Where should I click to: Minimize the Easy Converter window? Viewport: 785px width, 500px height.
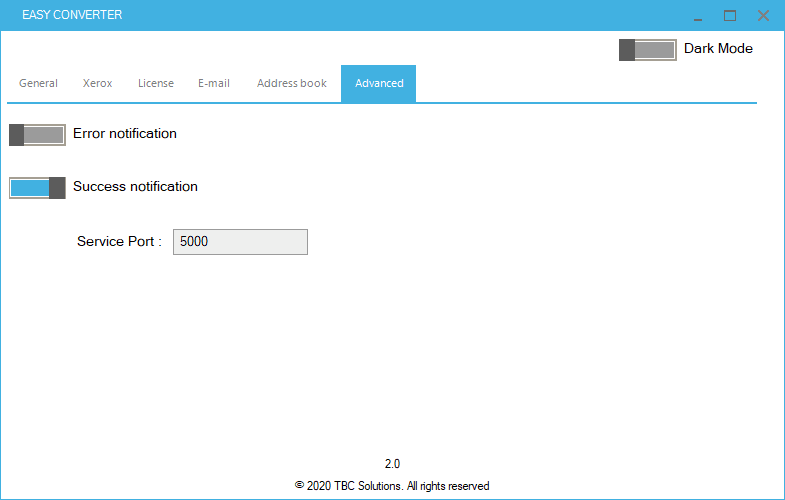pyautogui.click(x=697, y=16)
